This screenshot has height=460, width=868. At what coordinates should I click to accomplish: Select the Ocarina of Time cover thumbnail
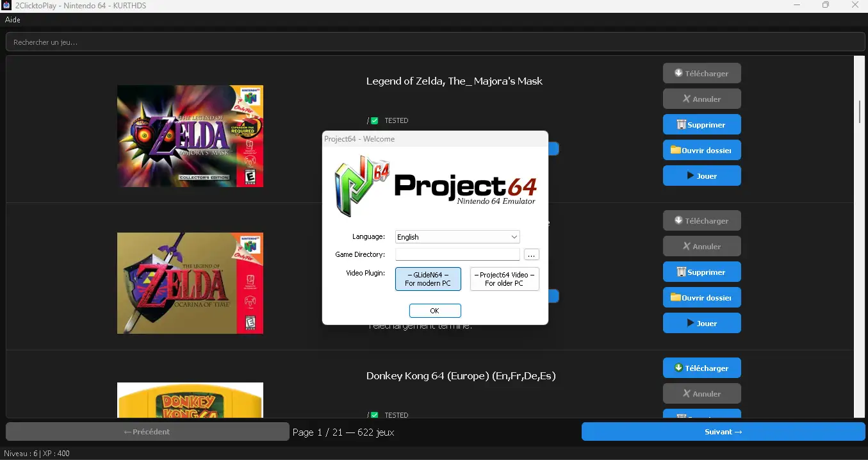(190, 283)
